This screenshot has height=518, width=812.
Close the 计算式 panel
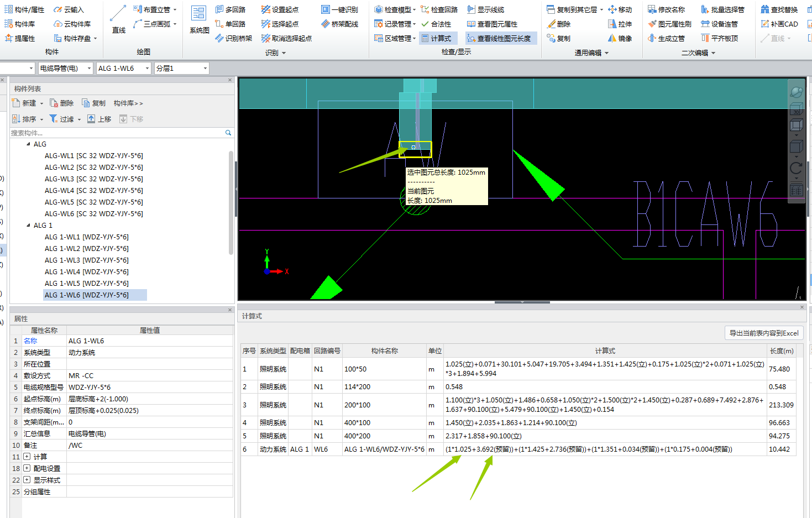(802, 307)
